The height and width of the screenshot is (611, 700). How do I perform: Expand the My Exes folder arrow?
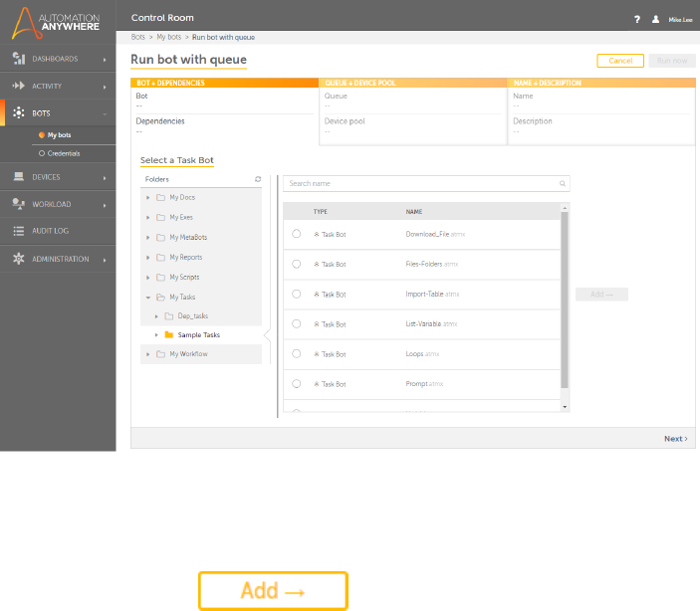coord(147,217)
